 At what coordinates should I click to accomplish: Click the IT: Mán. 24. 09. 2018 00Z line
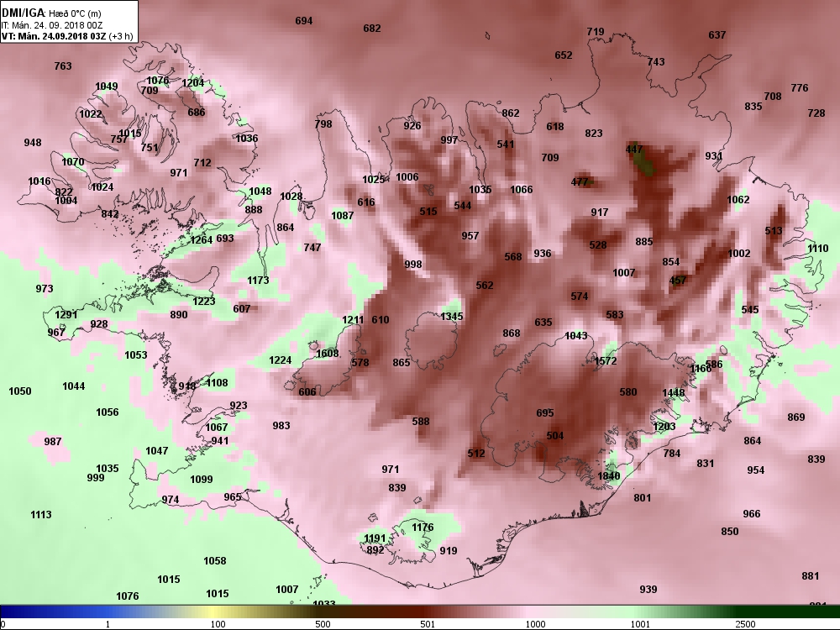click(x=51, y=25)
